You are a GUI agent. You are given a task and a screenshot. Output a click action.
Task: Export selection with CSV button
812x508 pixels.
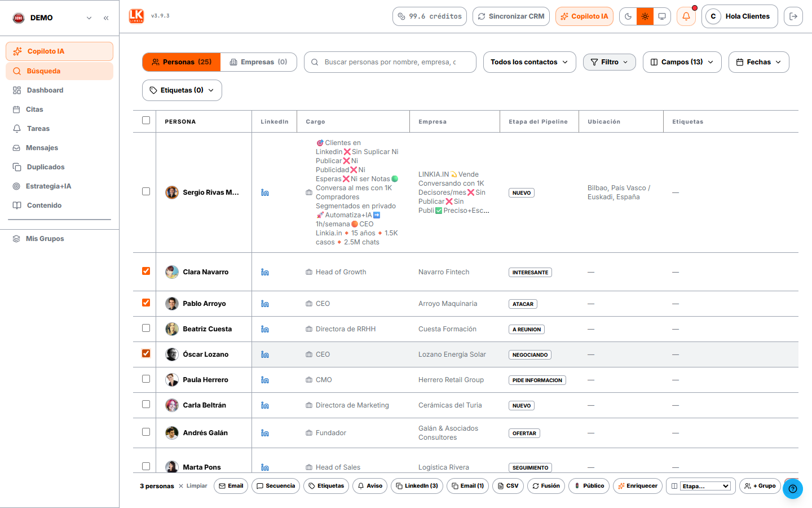(508, 486)
